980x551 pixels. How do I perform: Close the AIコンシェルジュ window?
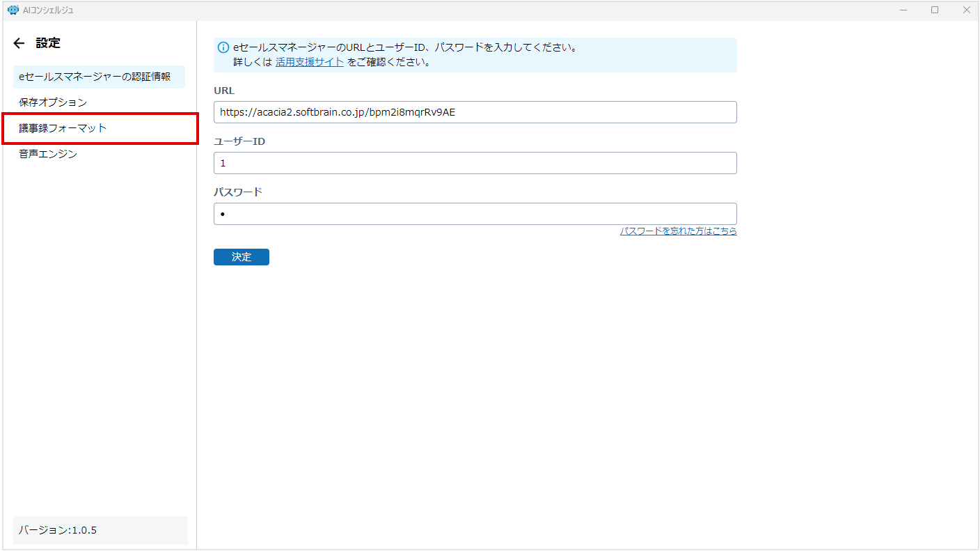[x=966, y=10]
